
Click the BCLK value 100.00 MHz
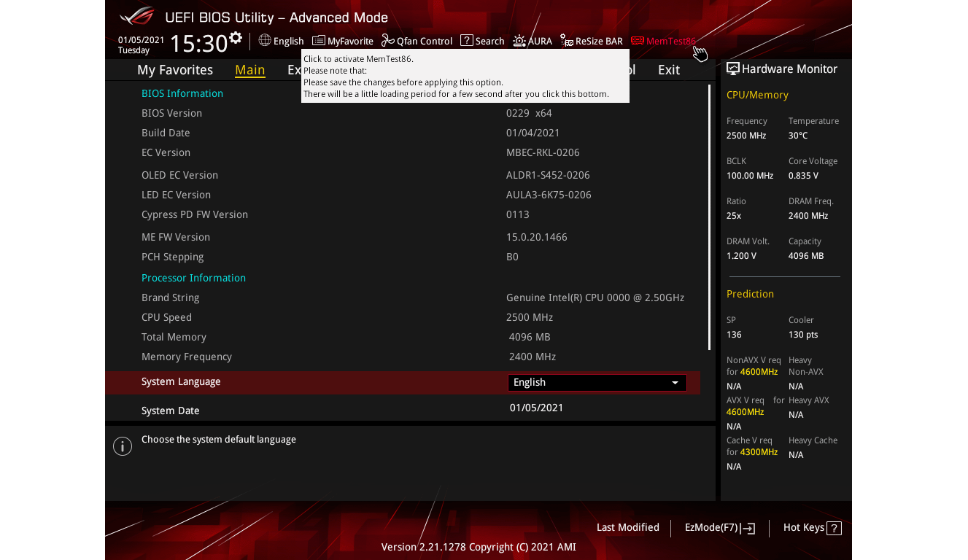coord(750,176)
